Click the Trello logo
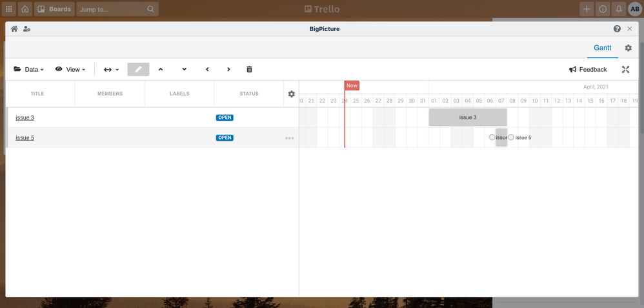The image size is (644, 308). point(322,9)
